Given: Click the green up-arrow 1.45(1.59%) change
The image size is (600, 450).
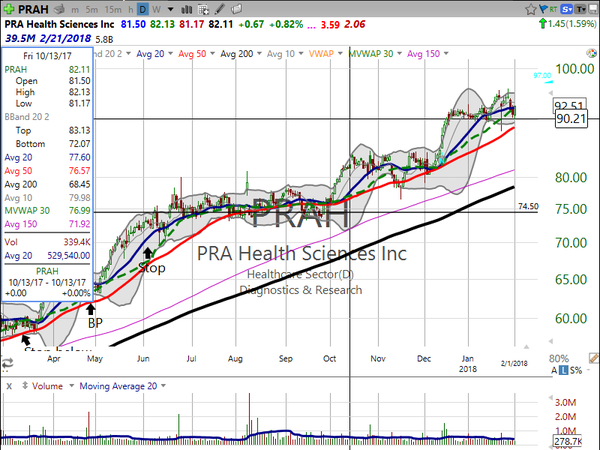Looking at the screenshot, I should [568, 24].
